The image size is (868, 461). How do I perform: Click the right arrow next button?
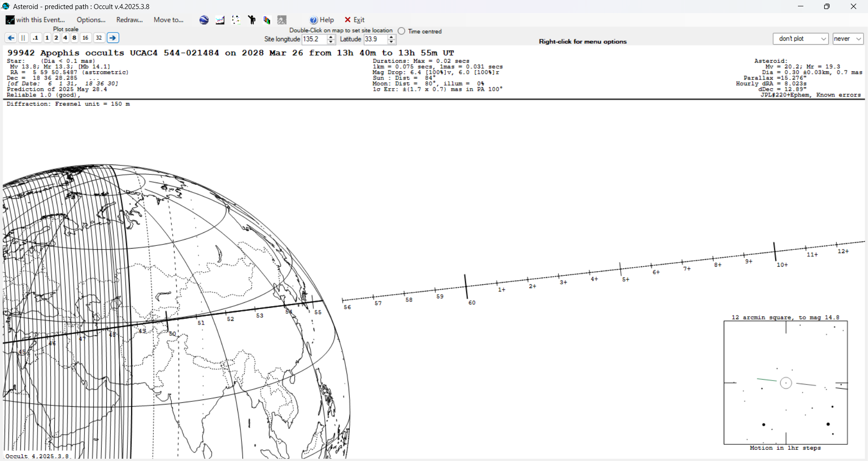[113, 38]
